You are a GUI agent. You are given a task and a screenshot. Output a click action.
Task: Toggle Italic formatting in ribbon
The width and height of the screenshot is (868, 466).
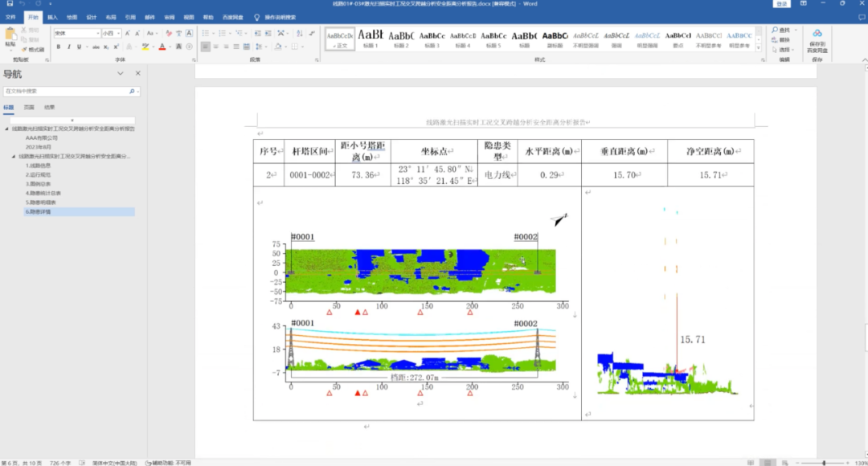[x=69, y=47]
